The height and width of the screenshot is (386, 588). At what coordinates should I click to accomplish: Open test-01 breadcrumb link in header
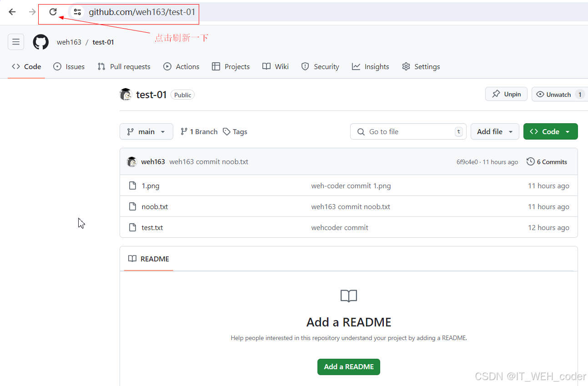tap(103, 42)
